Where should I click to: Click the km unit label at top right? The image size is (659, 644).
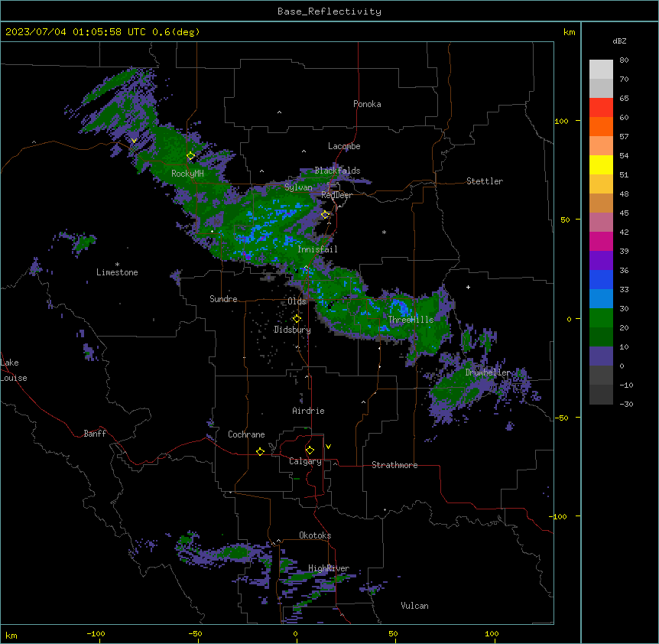point(569,32)
